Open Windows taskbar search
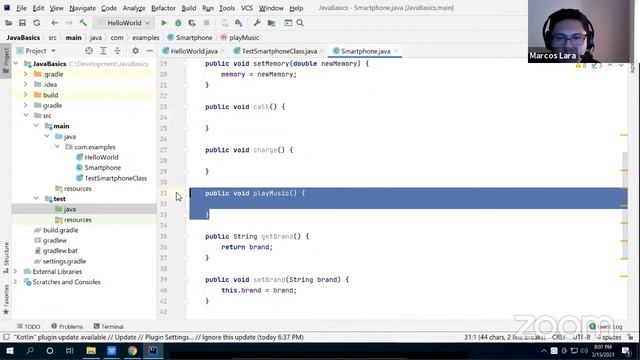 [30, 351]
